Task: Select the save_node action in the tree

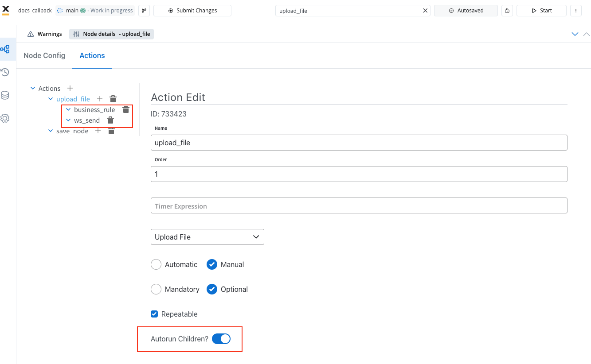Action: (x=72, y=131)
